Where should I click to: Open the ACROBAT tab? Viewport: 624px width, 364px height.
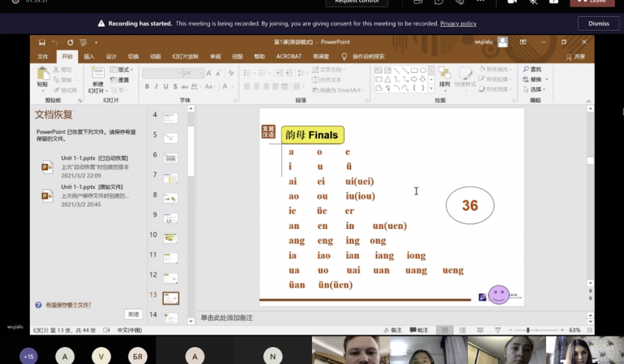click(x=289, y=57)
